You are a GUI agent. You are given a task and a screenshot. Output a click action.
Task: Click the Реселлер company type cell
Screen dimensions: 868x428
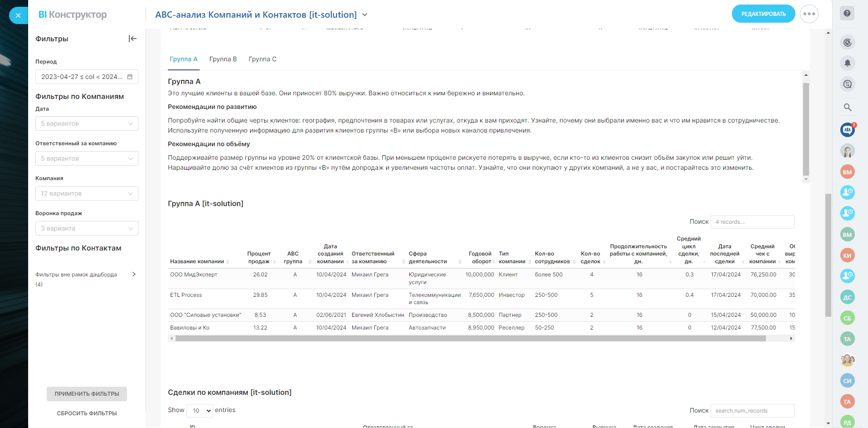(x=511, y=328)
